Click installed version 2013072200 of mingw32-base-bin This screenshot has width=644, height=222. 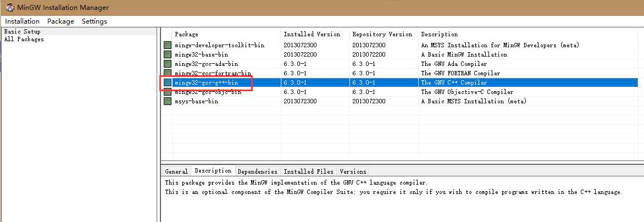click(x=300, y=54)
